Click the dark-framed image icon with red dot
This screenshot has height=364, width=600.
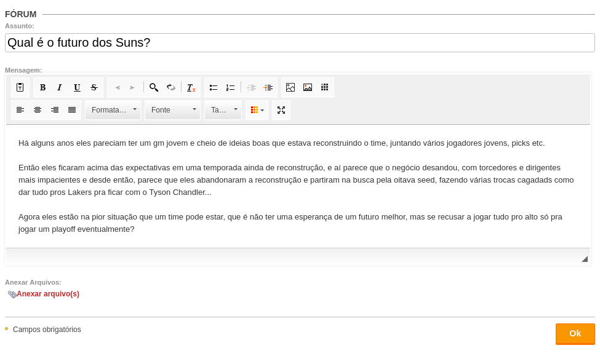[308, 87]
